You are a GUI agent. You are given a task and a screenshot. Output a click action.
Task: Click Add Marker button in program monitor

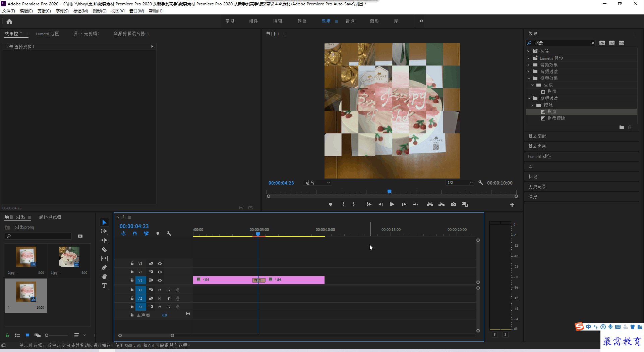coord(331,204)
